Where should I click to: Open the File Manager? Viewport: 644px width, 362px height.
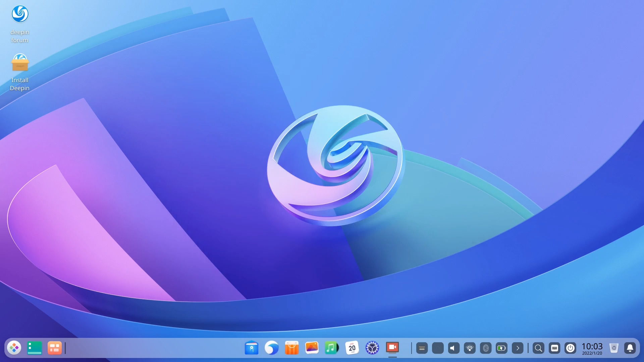pos(252,348)
